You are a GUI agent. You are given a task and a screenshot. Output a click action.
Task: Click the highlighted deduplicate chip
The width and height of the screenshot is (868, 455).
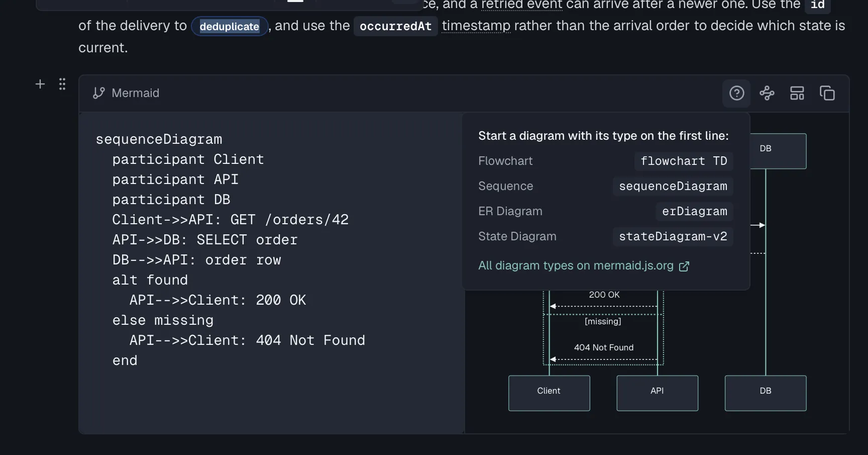coord(230,26)
